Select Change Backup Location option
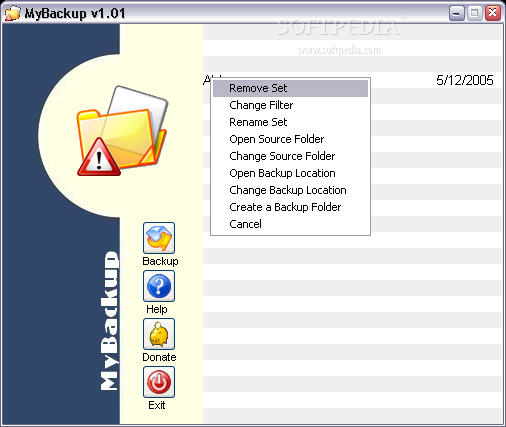506x427 pixels. [290, 190]
